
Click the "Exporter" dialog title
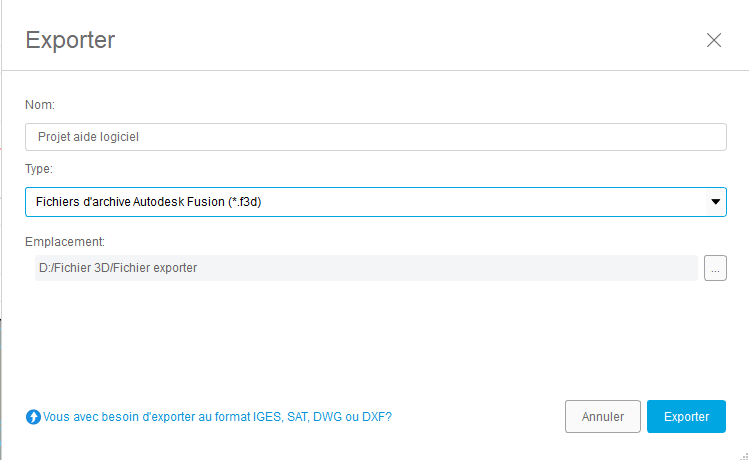pos(70,41)
